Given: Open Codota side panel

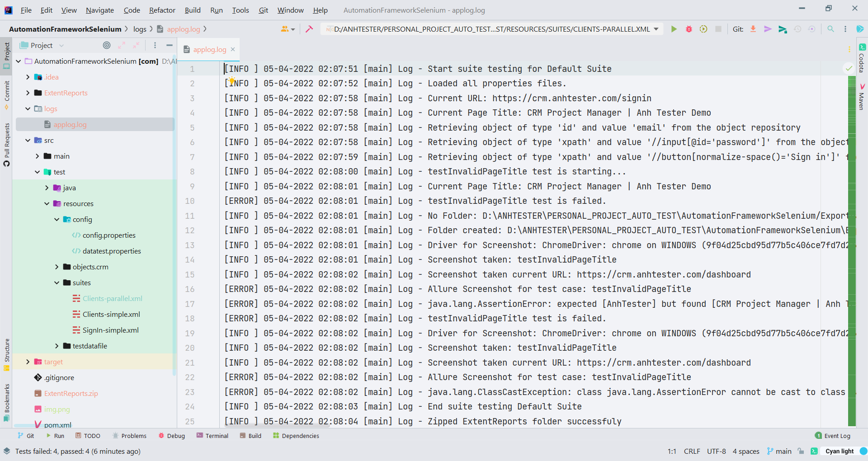Looking at the screenshot, I should pyautogui.click(x=862, y=57).
